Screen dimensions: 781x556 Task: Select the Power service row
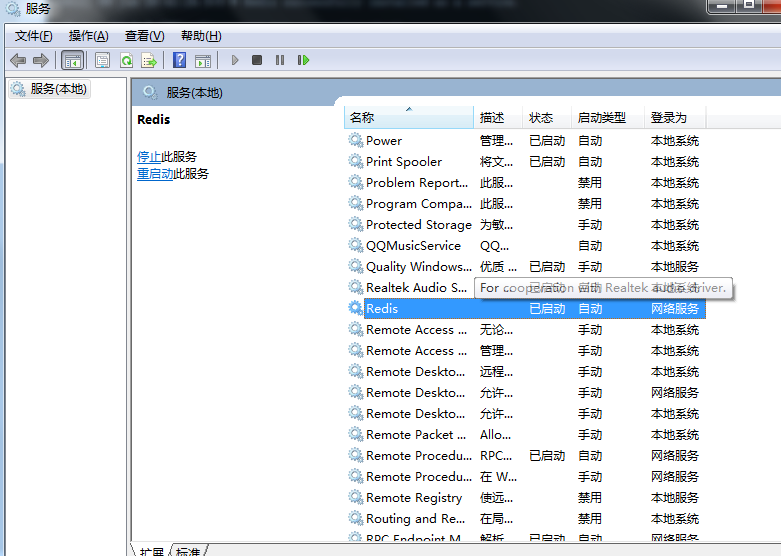[x=525, y=140]
